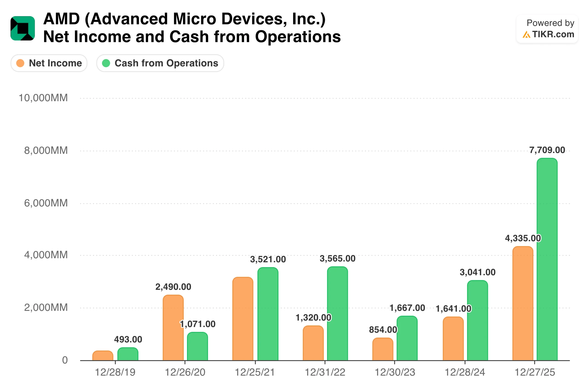Click the 1,320.00 orange bar for 12/31/22
Image resolution: width=588 pixels, height=392 pixels.
click(313, 343)
